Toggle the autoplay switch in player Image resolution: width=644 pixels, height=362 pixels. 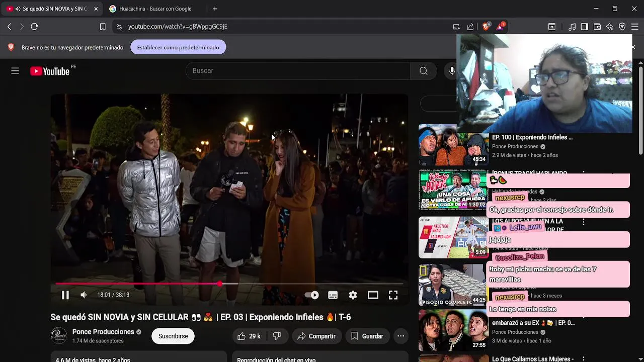[312, 295]
